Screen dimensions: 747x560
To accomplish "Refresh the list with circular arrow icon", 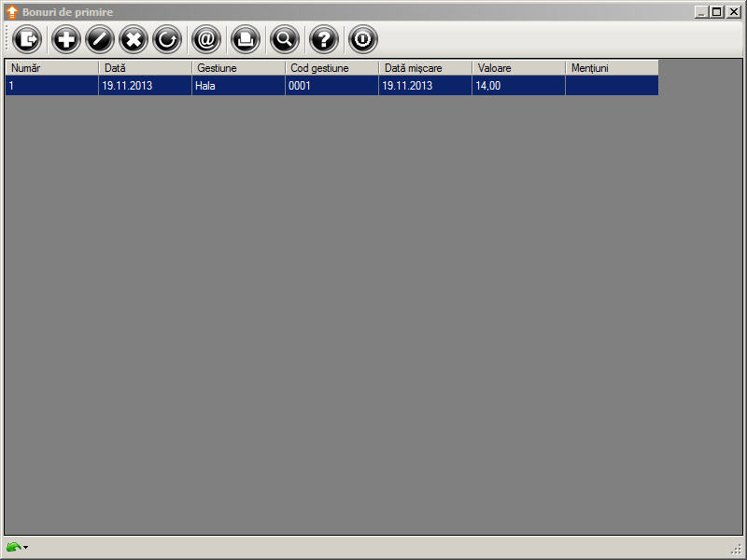I will [167, 39].
